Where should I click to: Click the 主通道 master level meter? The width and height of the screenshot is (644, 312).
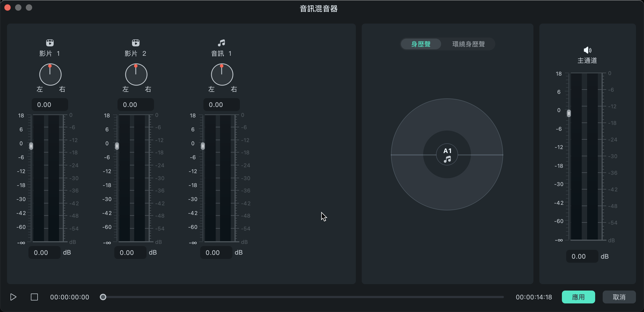(584, 157)
